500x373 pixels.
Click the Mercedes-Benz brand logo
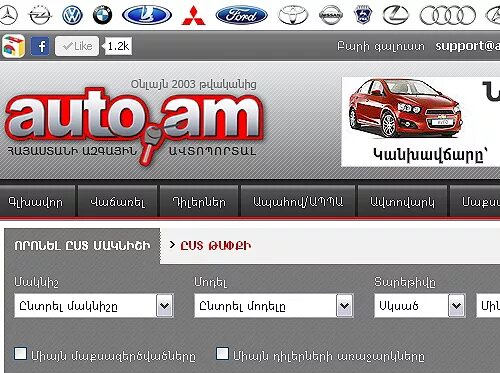click(8, 15)
